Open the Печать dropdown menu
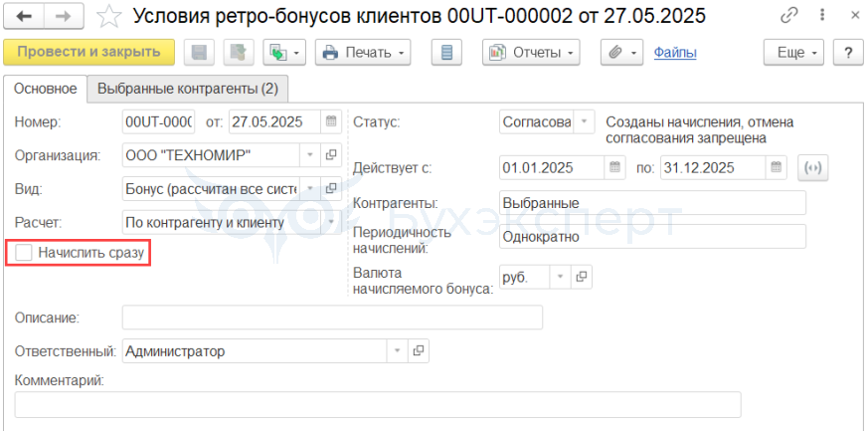 point(363,53)
